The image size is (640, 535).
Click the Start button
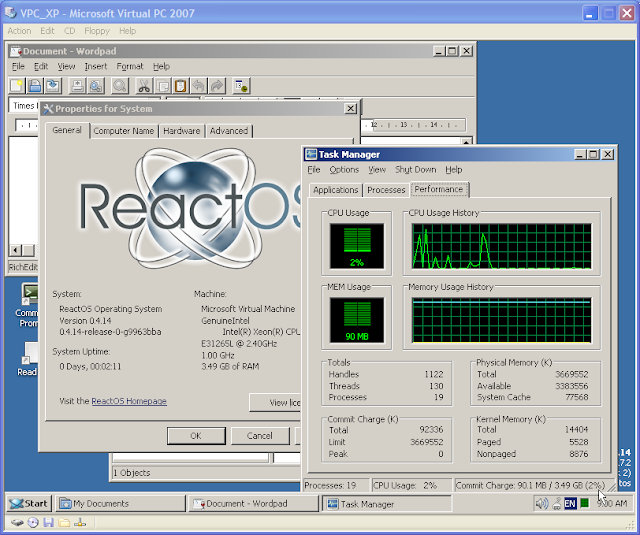[29, 504]
